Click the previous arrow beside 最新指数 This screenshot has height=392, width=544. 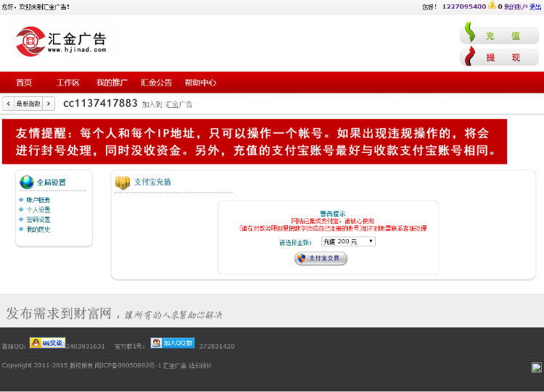pyautogui.click(x=8, y=104)
